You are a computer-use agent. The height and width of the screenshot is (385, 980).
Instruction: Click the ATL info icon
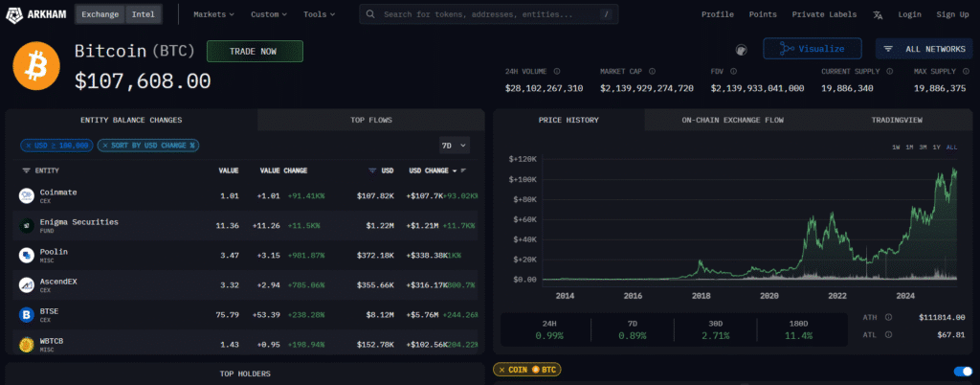pyautogui.click(x=888, y=334)
